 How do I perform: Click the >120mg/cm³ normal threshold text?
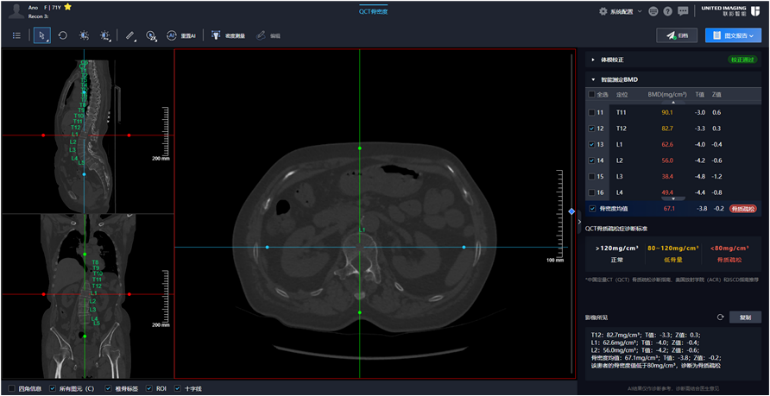tap(617, 248)
